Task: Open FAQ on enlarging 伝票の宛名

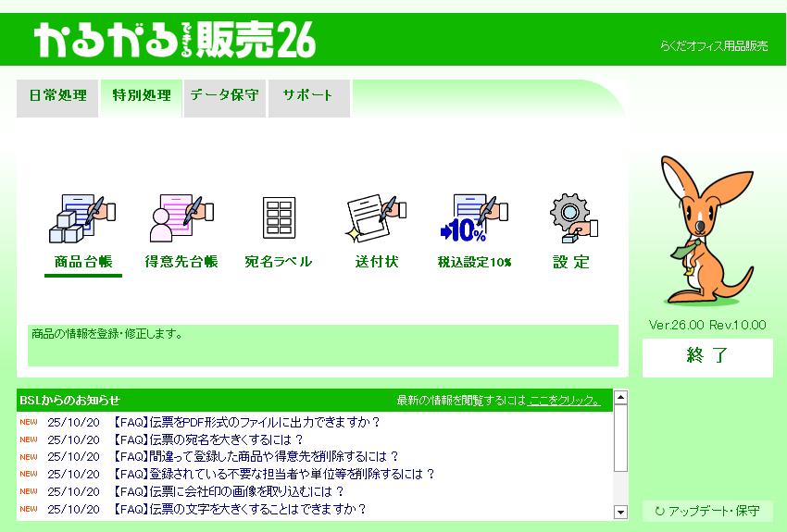Action: click(x=208, y=439)
